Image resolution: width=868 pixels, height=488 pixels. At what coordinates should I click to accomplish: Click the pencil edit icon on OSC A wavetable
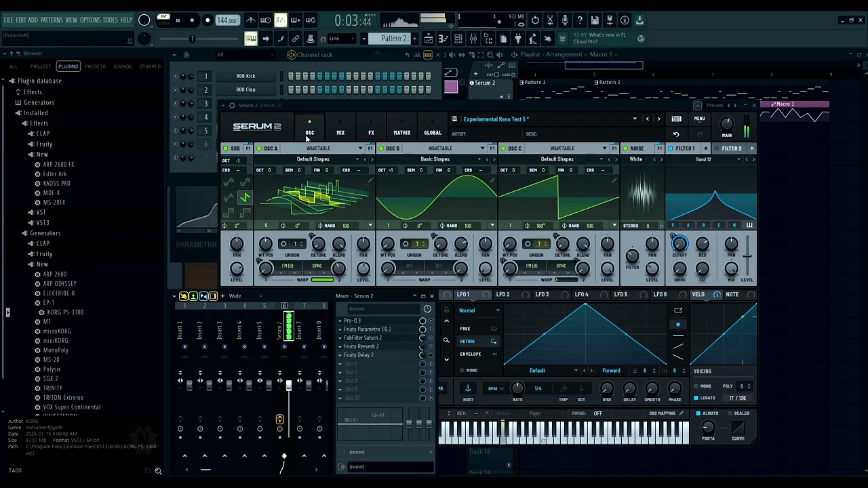click(x=370, y=182)
